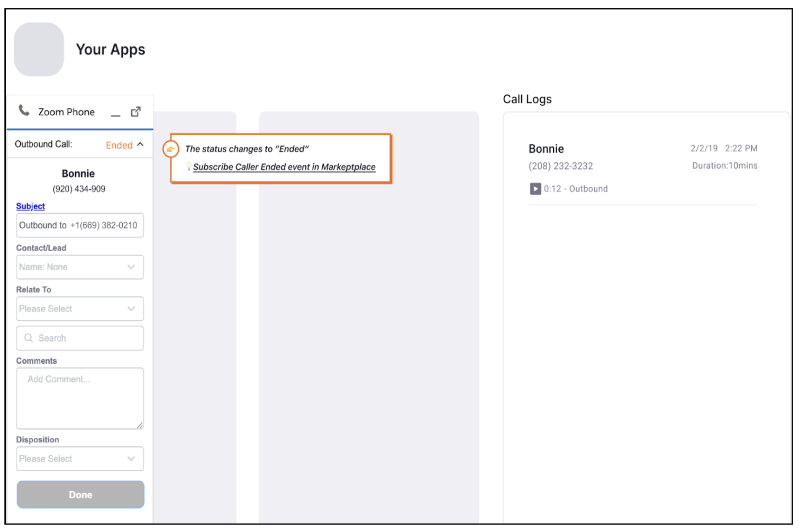
Task: Open the Contact/Lead name dropdown
Action: coord(131,267)
